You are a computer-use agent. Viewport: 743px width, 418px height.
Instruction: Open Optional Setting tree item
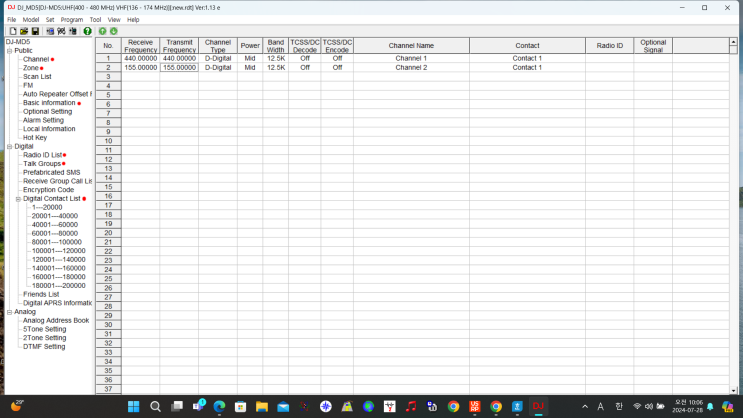47,111
